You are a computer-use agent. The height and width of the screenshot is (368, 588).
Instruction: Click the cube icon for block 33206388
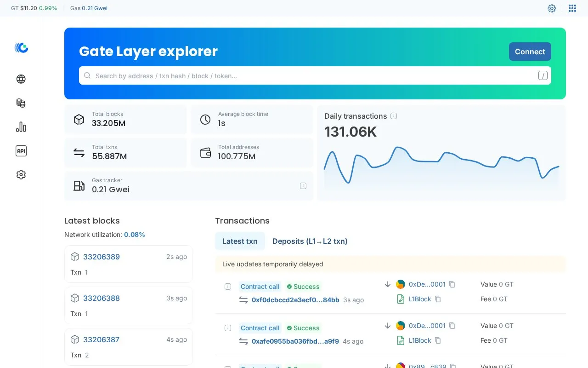tap(75, 298)
